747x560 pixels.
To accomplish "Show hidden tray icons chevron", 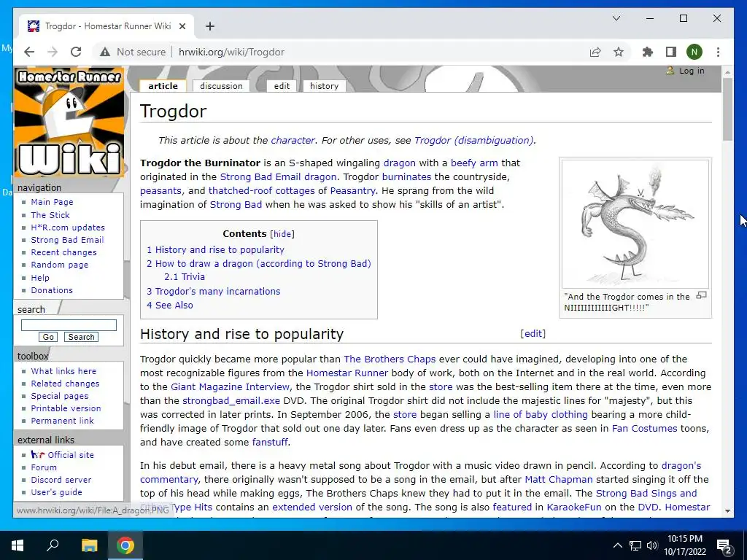I will 617,545.
